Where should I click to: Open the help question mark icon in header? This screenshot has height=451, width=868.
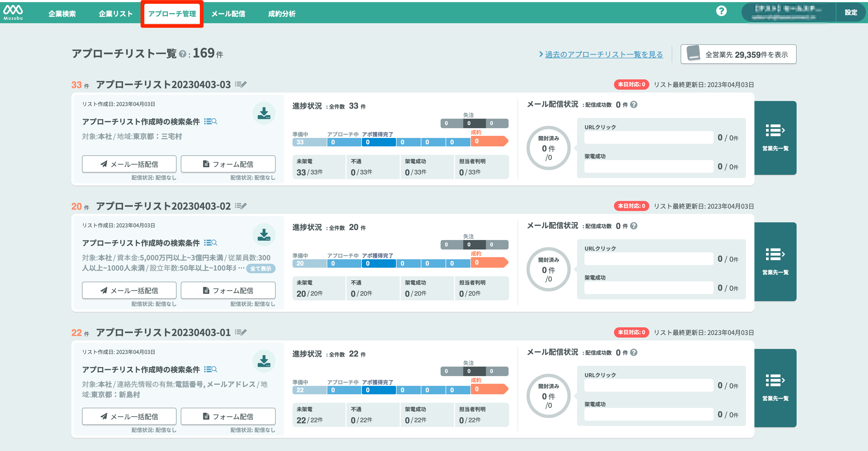pyautogui.click(x=721, y=11)
